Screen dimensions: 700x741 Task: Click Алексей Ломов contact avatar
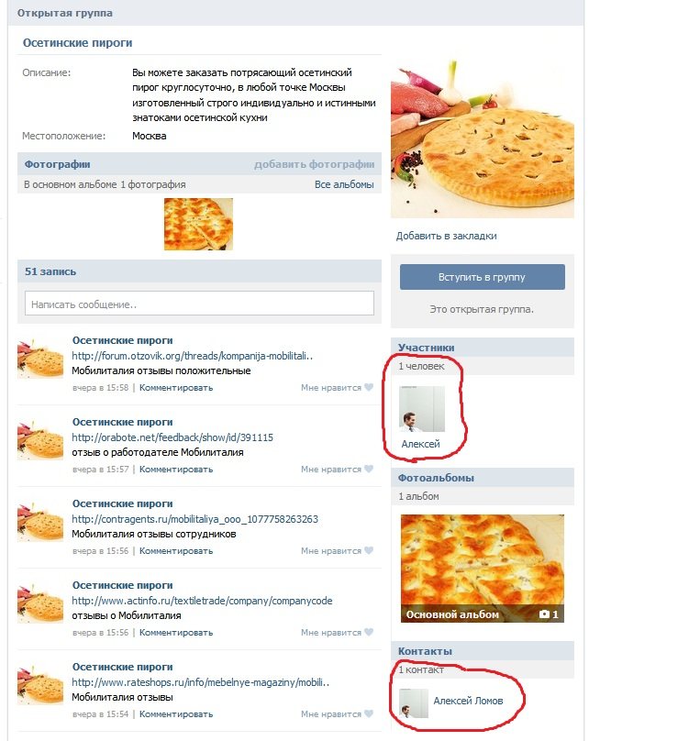414,703
